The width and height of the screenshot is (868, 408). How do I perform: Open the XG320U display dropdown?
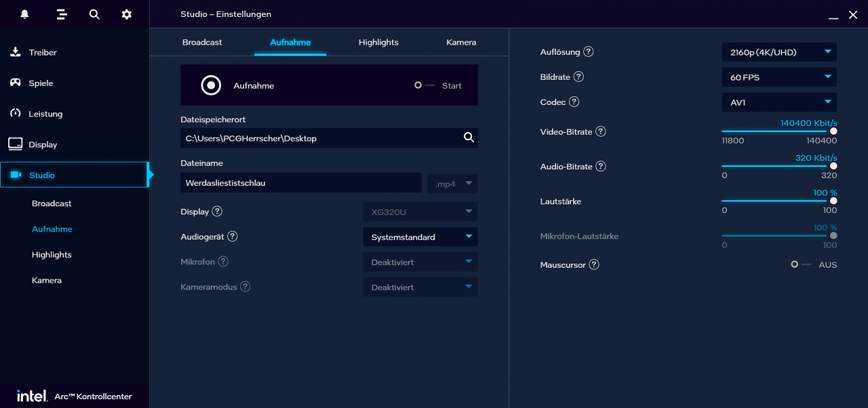pos(420,211)
